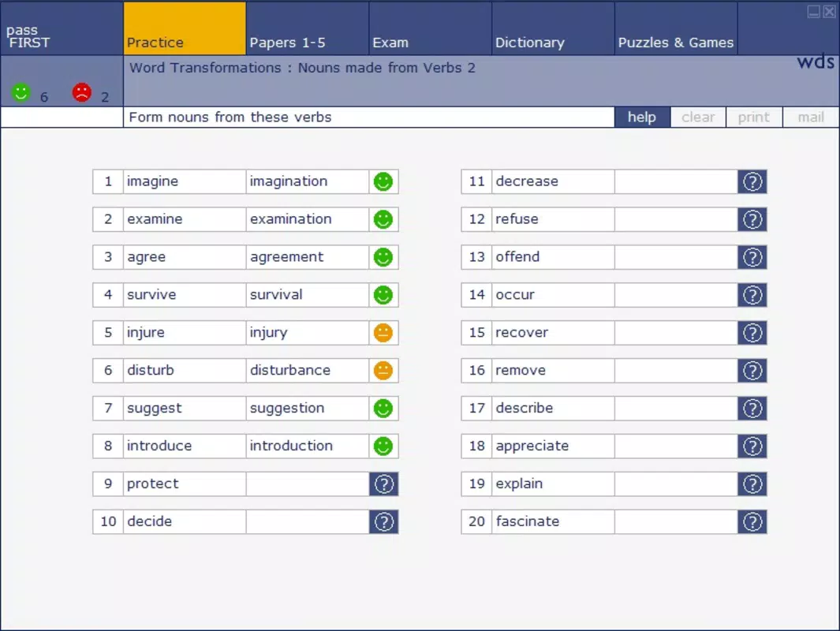Image resolution: width=840 pixels, height=631 pixels.
Task: Click the question mark for explain
Action: tap(752, 484)
